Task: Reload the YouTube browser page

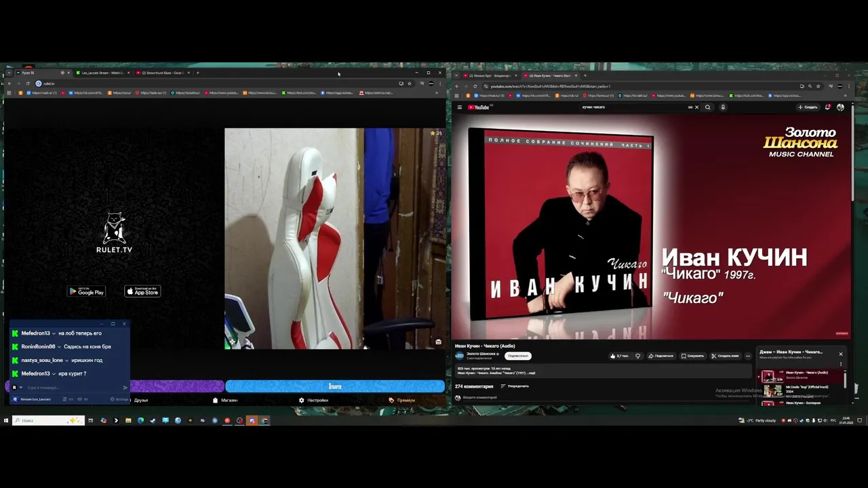Action: pyautogui.click(x=475, y=86)
